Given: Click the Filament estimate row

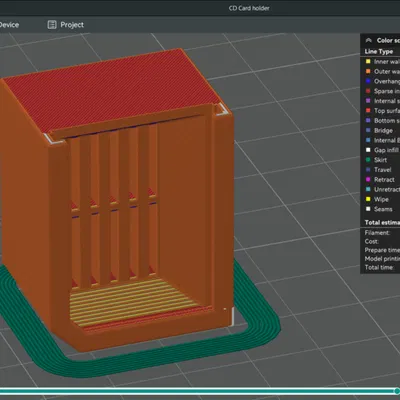Looking at the screenshot, I should (377, 233).
